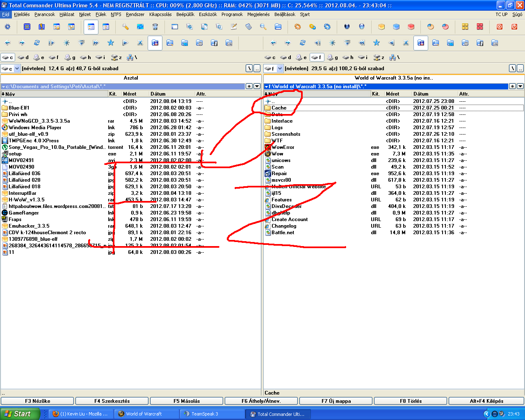The image size is (525, 420).
Task: Click the red cube toolbar icon
Action: pyautogui.click(x=411, y=27)
